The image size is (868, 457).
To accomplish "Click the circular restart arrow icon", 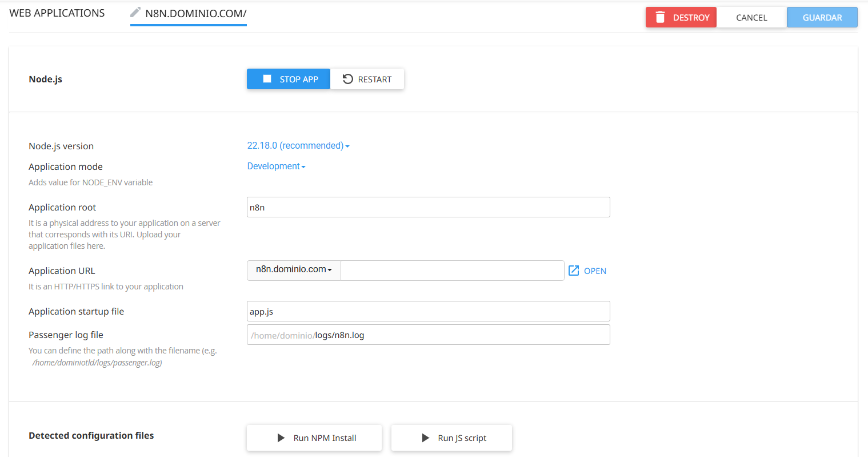I will [x=347, y=78].
